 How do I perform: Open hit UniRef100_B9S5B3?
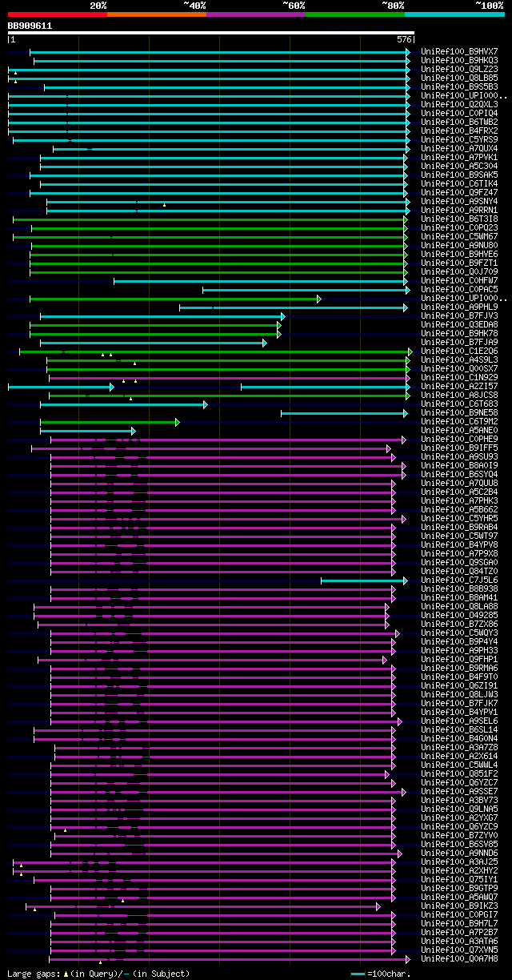460,86
